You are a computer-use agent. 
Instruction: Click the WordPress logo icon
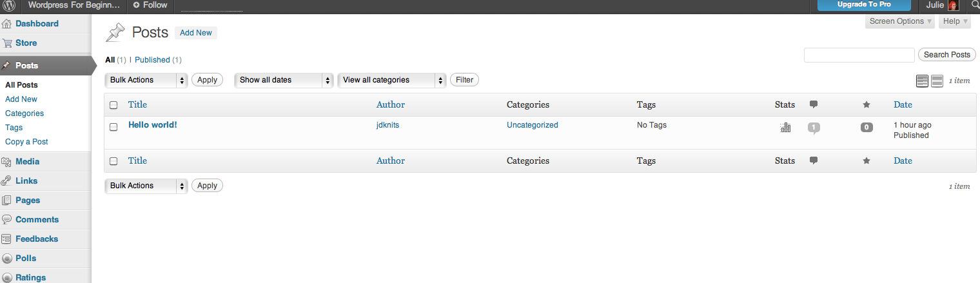coord(10,5)
